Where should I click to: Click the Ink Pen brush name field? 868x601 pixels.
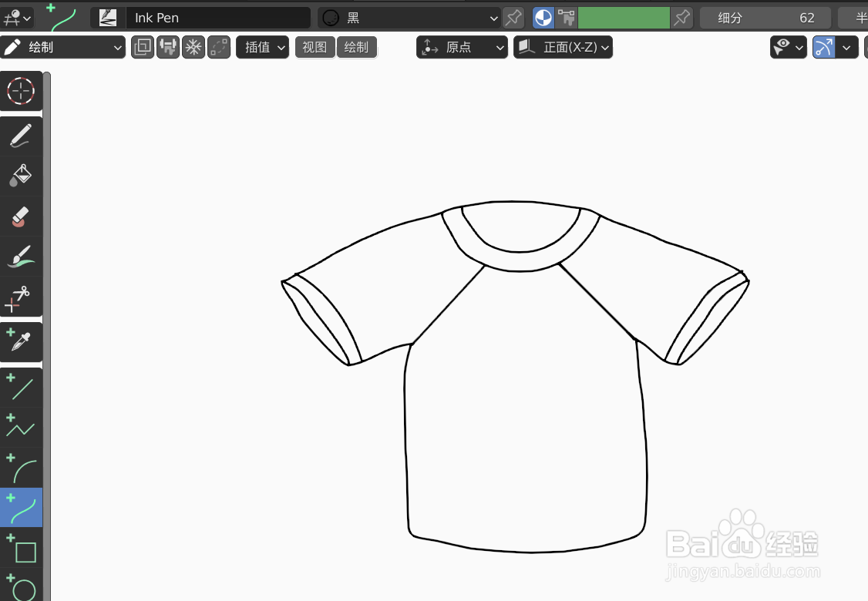pyautogui.click(x=218, y=17)
